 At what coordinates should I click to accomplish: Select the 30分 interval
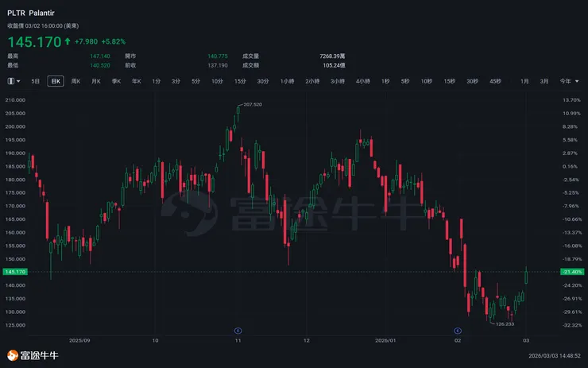[x=263, y=81]
